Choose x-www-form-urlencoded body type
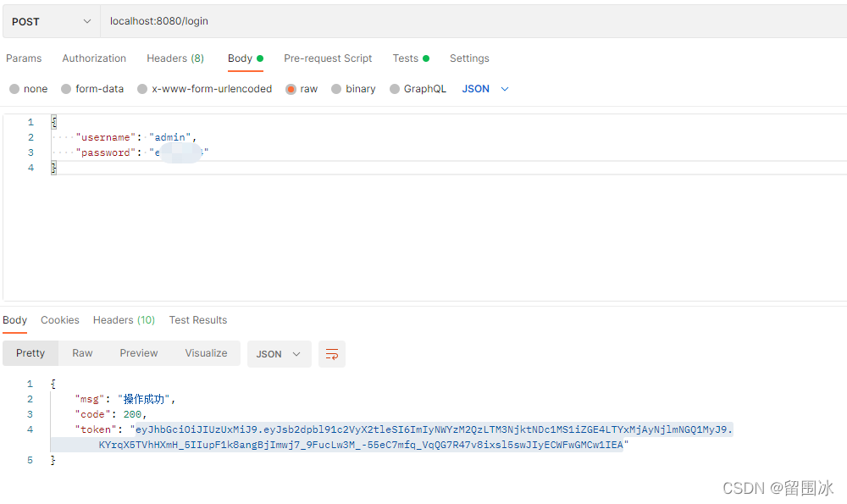 pos(142,89)
